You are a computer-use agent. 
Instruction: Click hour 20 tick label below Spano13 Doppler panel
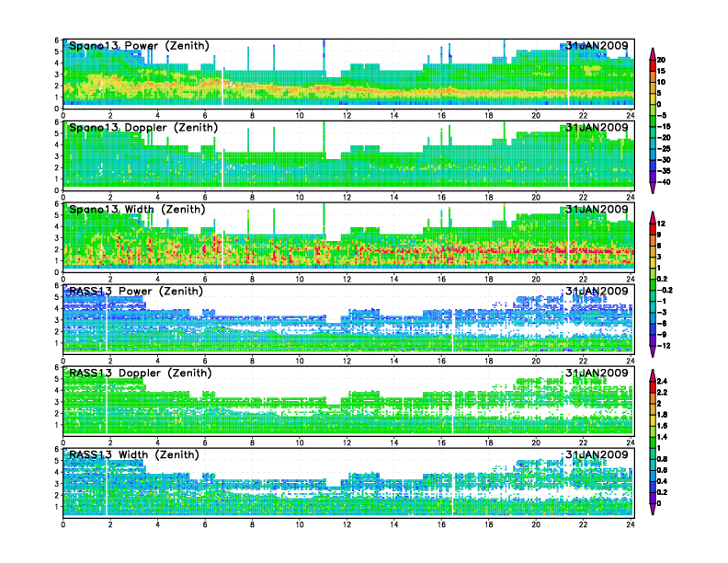[536, 198]
